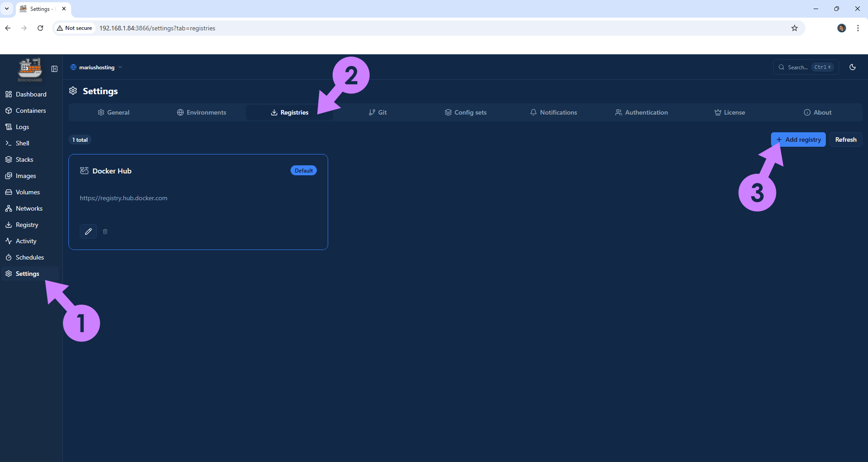Switch to the Git settings tab
The width and height of the screenshot is (868, 462).
coord(378,112)
